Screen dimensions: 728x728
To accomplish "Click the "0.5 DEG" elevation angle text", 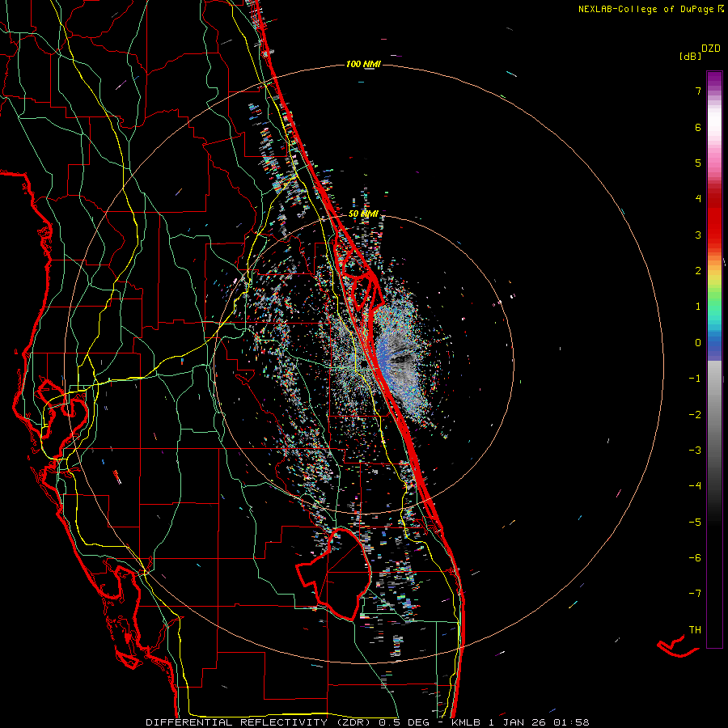I will [x=404, y=722].
